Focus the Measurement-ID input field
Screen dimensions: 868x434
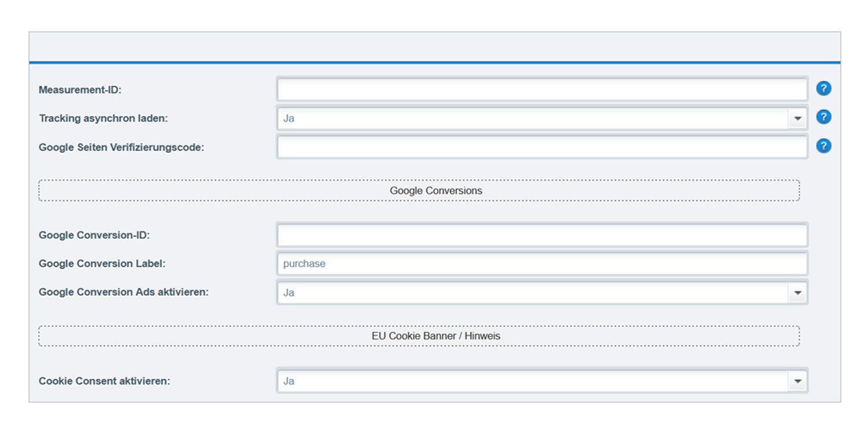(542, 89)
